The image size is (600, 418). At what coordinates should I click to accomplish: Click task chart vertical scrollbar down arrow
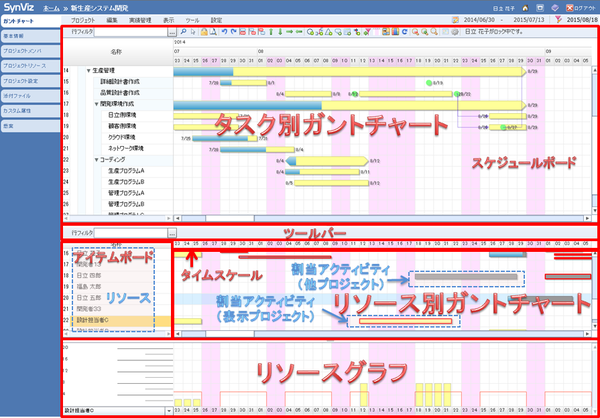(x=594, y=210)
